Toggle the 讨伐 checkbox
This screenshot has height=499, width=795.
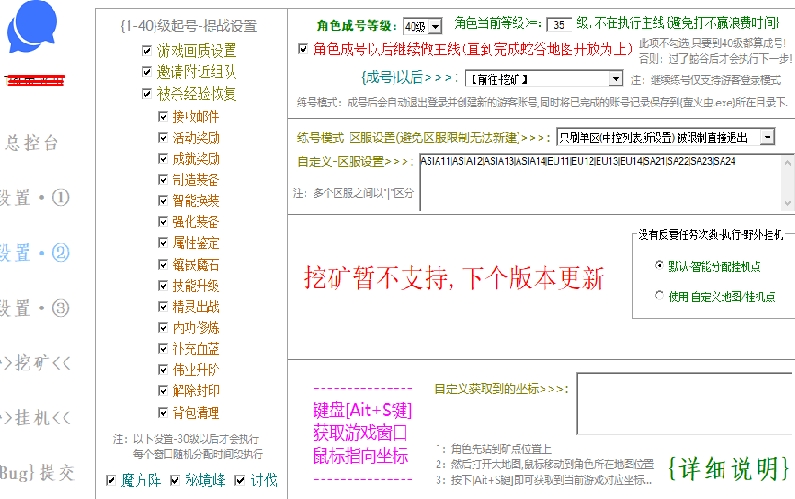point(240,480)
